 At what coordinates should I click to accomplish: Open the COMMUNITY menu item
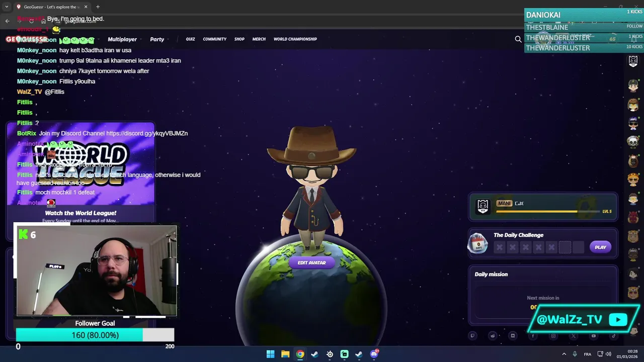coord(215,39)
